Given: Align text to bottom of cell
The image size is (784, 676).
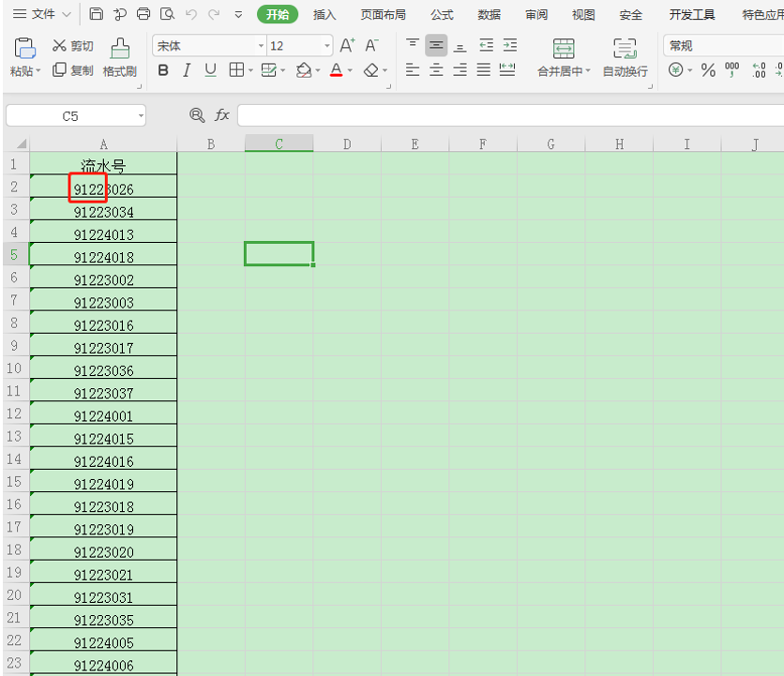Looking at the screenshot, I should (x=460, y=46).
